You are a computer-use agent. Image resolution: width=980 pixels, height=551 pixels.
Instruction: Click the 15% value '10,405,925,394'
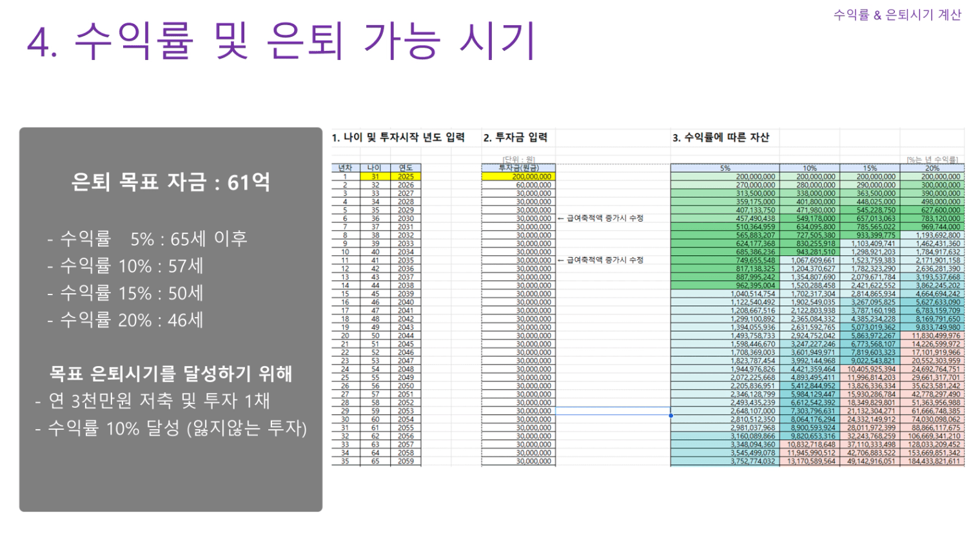870,369
